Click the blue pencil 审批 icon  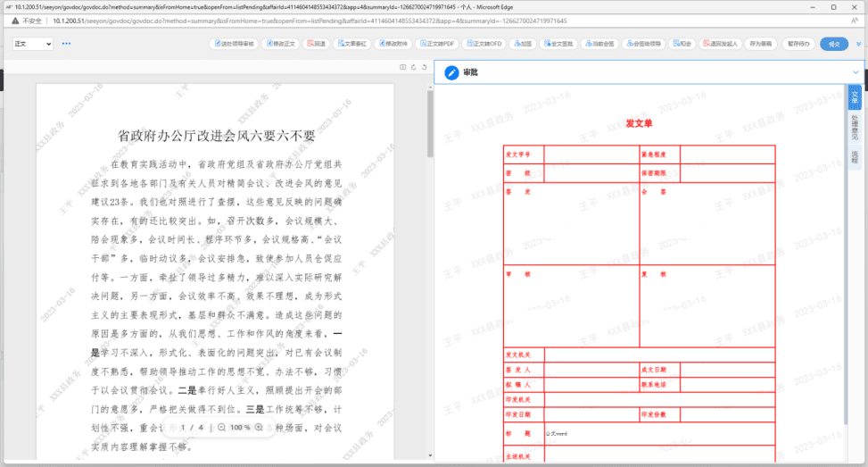pyautogui.click(x=451, y=72)
